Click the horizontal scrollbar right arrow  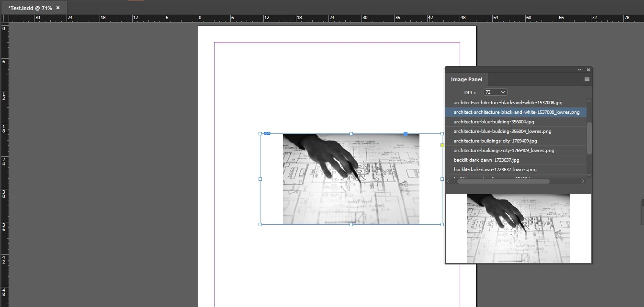tap(583, 181)
